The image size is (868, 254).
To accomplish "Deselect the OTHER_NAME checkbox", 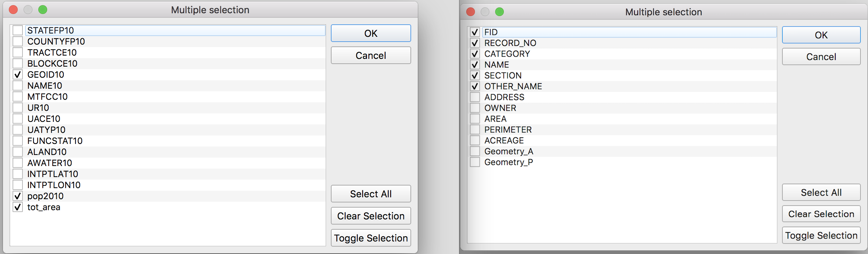I will [475, 87].
